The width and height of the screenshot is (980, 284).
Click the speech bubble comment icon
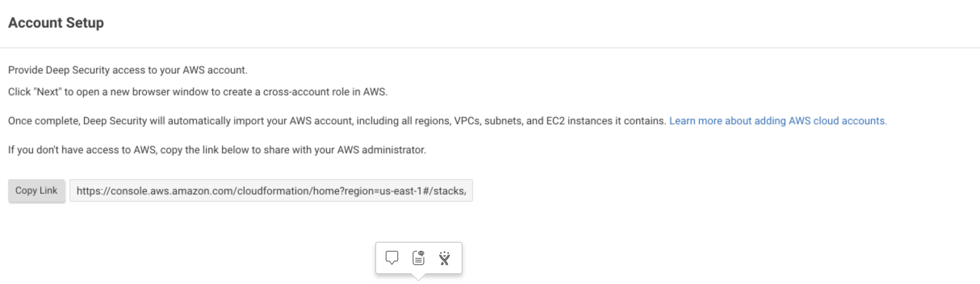click(x=392, y=257)
